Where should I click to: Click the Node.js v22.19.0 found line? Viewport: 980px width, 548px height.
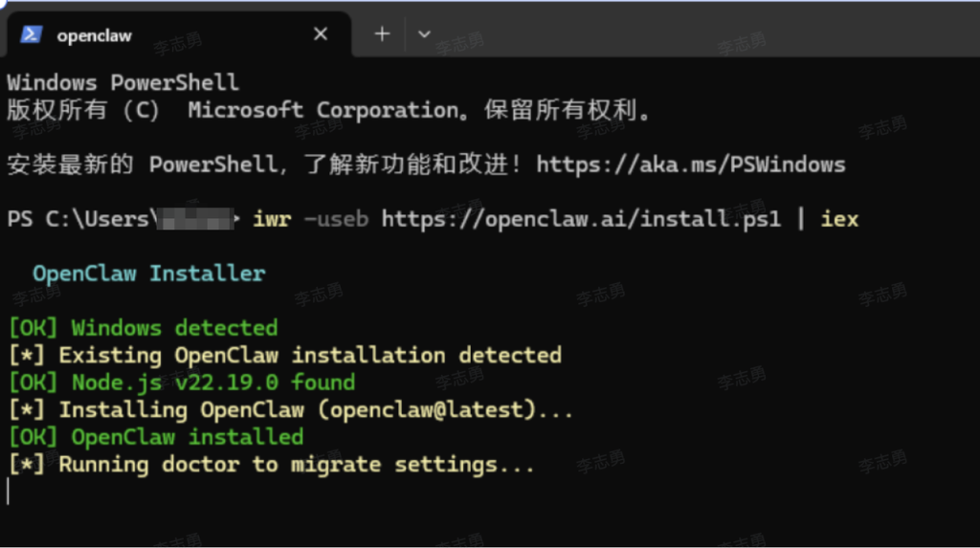click(x=182, y=383)
